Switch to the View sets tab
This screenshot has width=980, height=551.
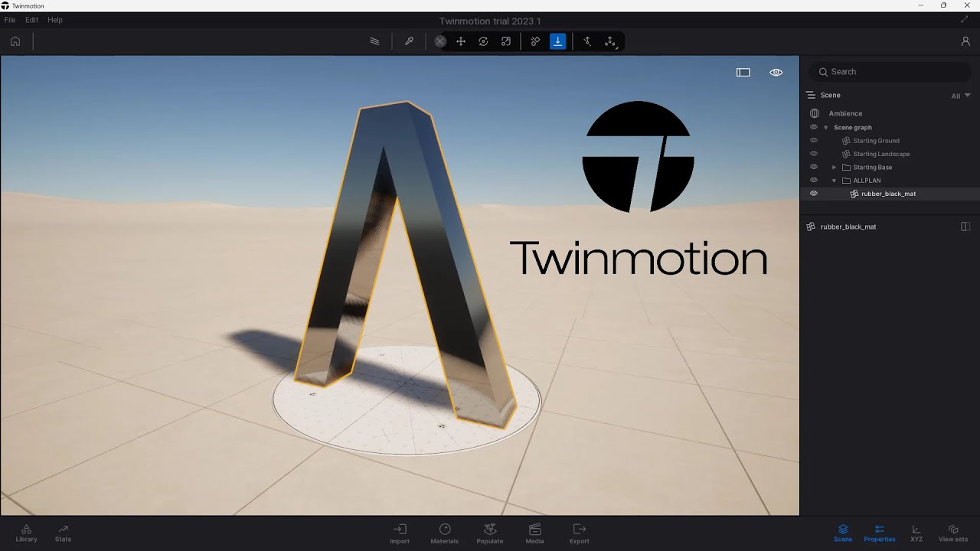pyautogui.click(x=953, y=533)
